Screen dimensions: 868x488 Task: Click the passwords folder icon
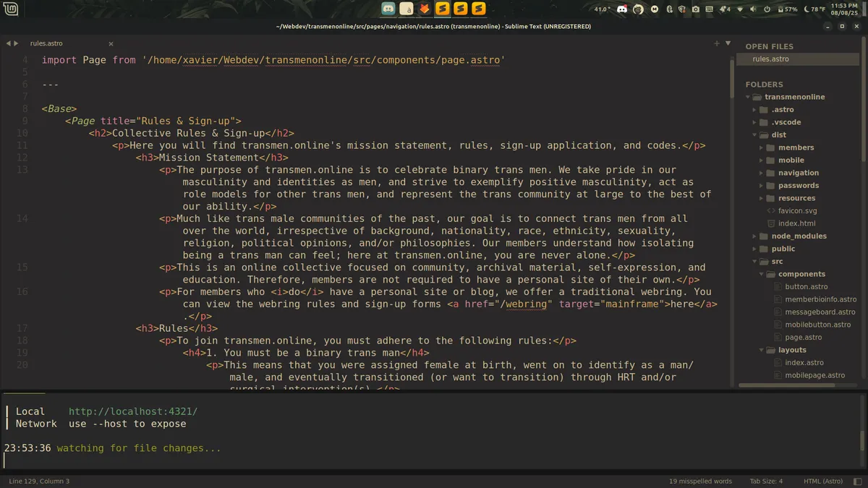tap(770, 186)
